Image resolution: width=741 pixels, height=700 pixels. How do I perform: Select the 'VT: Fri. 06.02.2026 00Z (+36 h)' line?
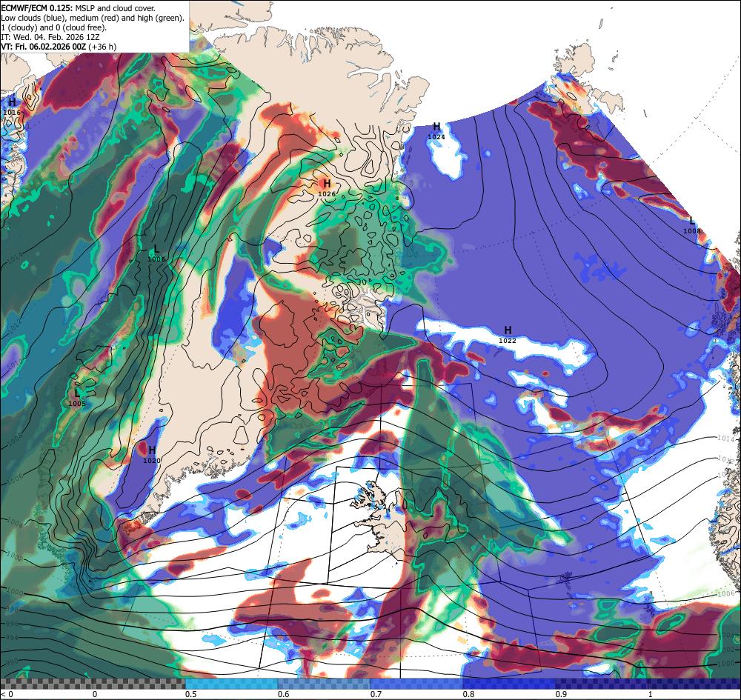[59, 47]
